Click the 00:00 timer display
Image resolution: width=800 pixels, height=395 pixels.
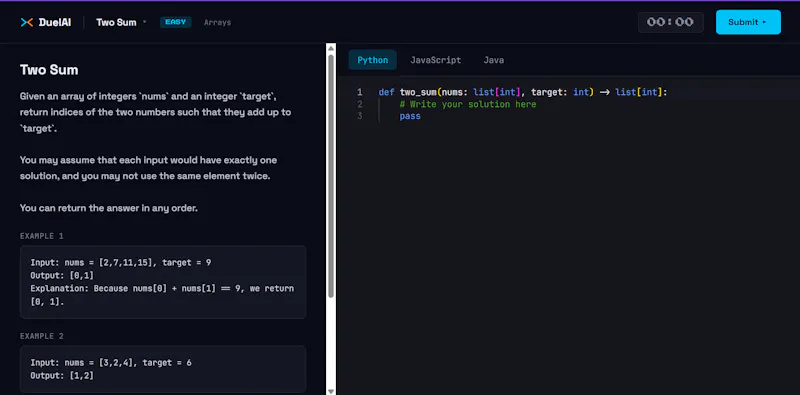tap(670, 22)
